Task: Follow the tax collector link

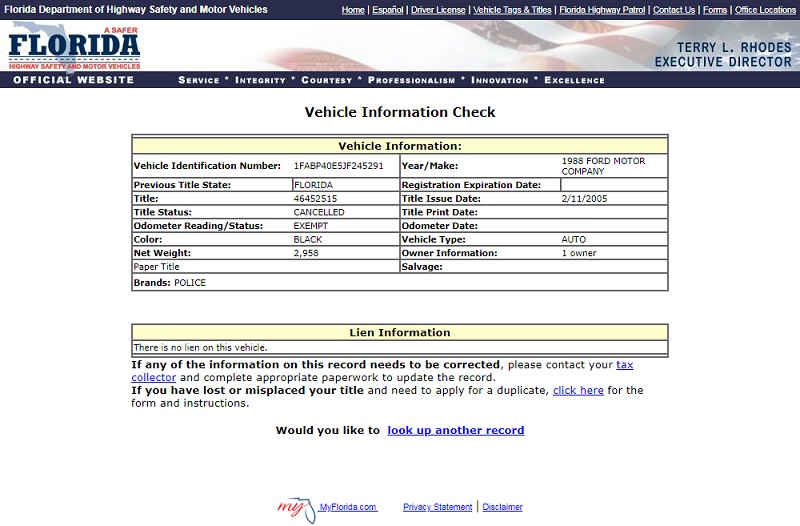Action: [624, 365]
